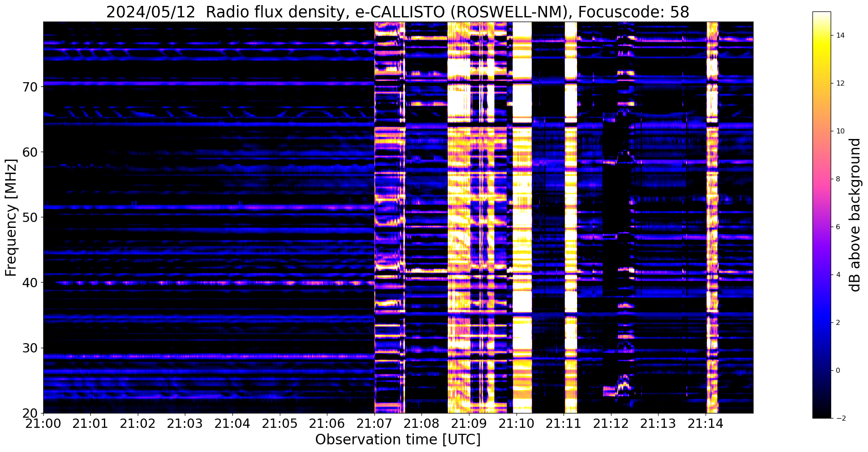Click the colorbar tick value 6
868x452 pixels.
[837, 227]
